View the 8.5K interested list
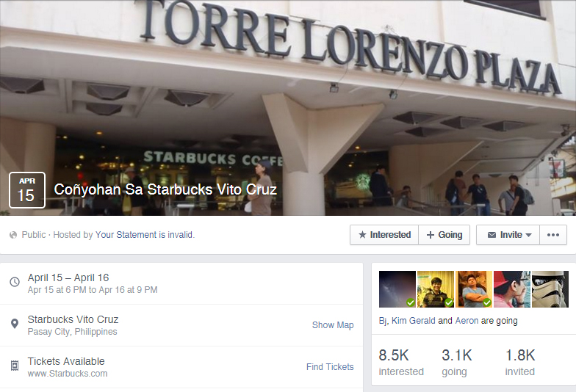 (401, 363)
